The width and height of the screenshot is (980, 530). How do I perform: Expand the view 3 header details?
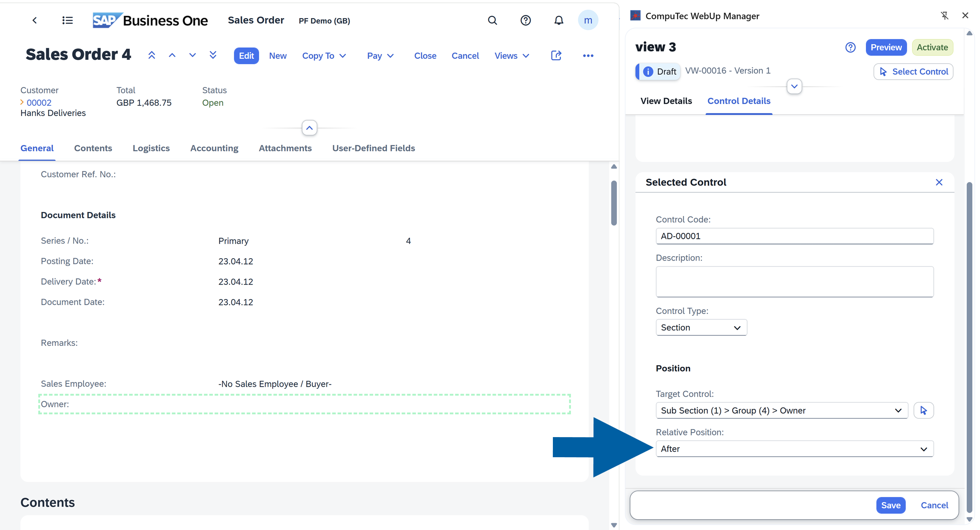point(794,86)
